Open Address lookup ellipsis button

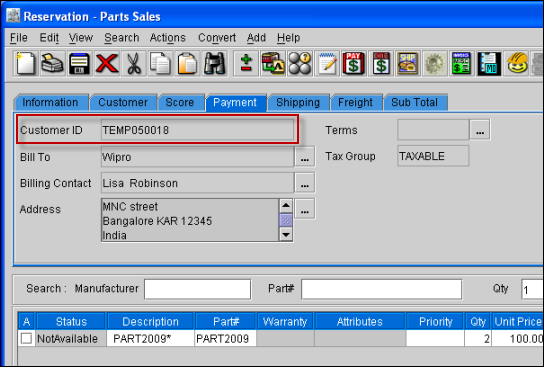tap(305, 209)
